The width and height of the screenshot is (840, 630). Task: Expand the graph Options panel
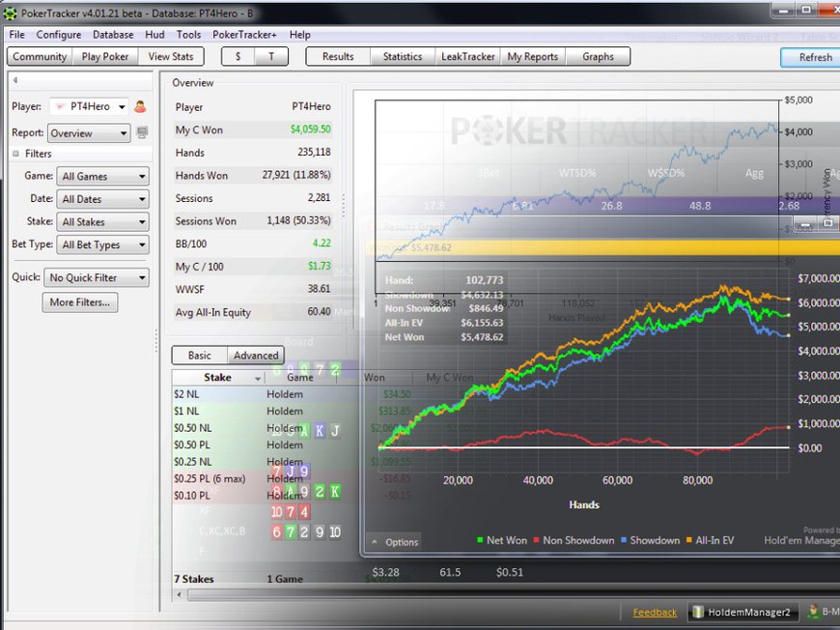point(395,542)
